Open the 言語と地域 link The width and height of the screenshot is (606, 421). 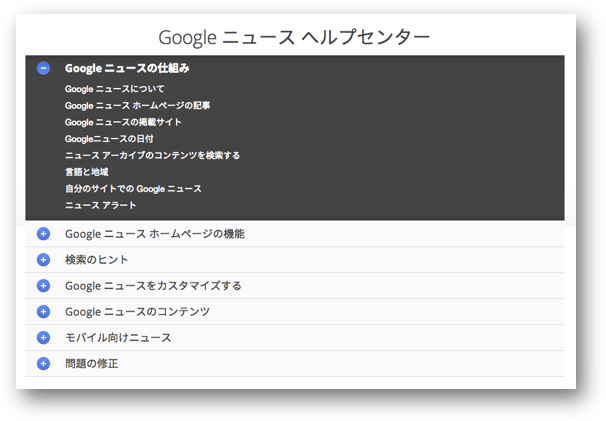point(87,172)
